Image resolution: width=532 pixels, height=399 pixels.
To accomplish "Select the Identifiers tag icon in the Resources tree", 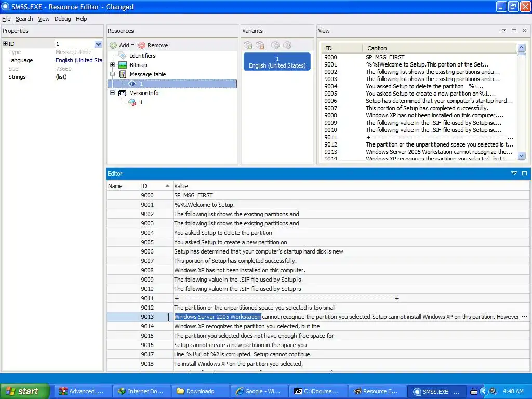I will click(122, 56).
